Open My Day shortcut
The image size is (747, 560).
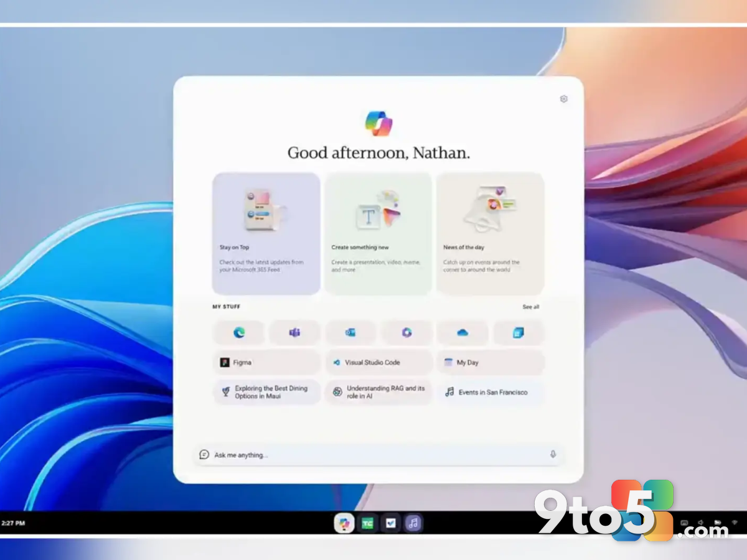point(491,362)
